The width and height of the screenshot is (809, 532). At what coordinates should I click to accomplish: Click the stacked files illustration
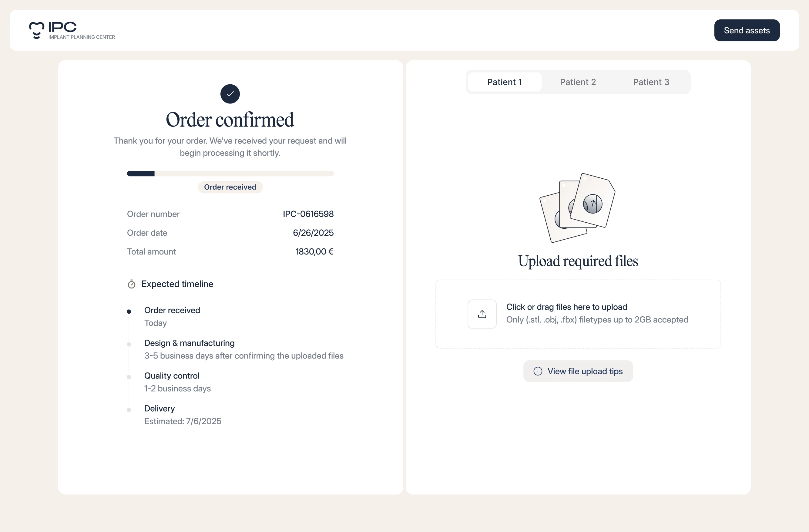click(x=578, y=207)
